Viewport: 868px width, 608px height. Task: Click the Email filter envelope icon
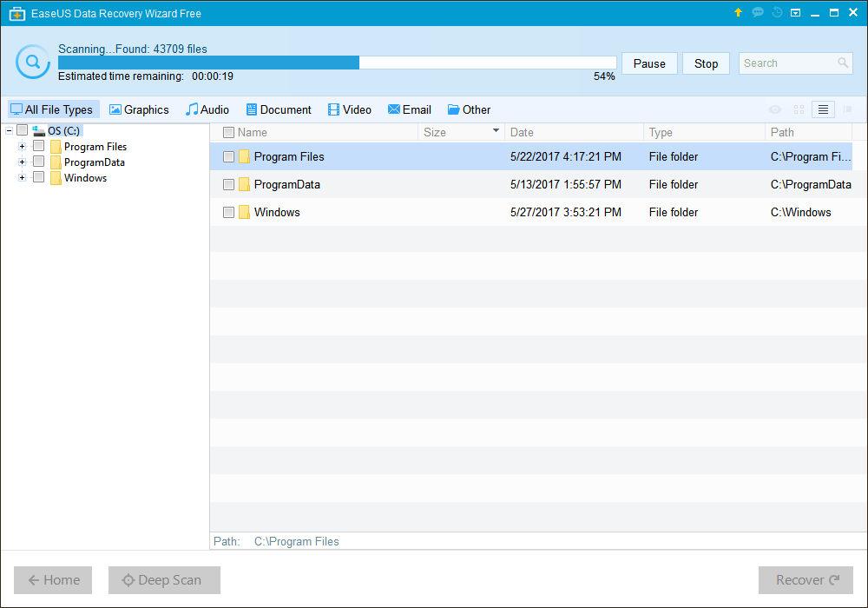click(x=394, y=109)
